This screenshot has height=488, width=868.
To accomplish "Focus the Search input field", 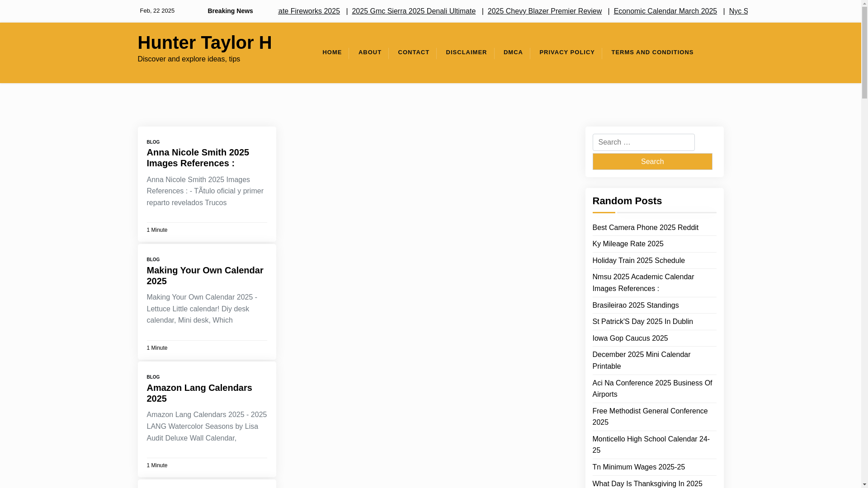I will tap(643, 142).
